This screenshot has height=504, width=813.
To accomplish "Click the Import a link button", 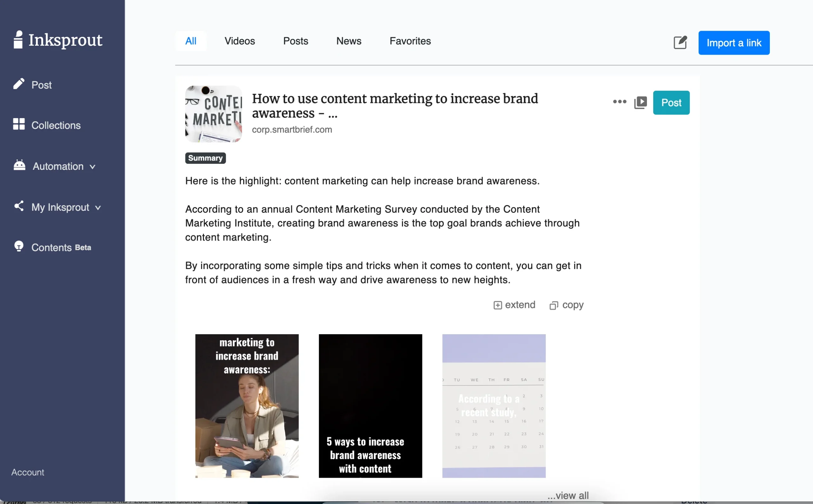I will pos(734,42).
